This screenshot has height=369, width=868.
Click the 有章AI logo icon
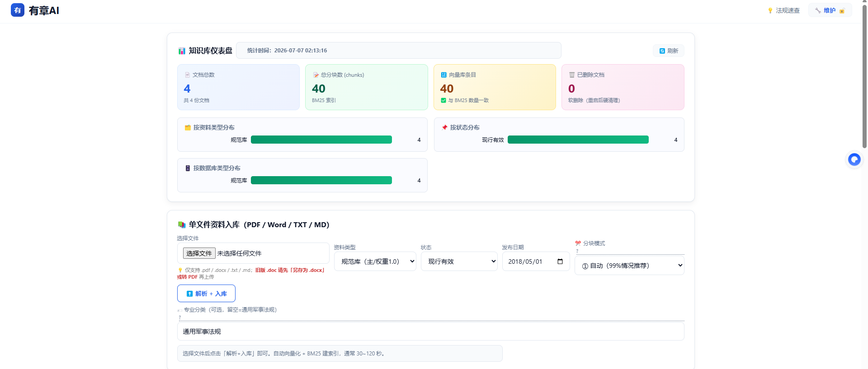(18, 10)
